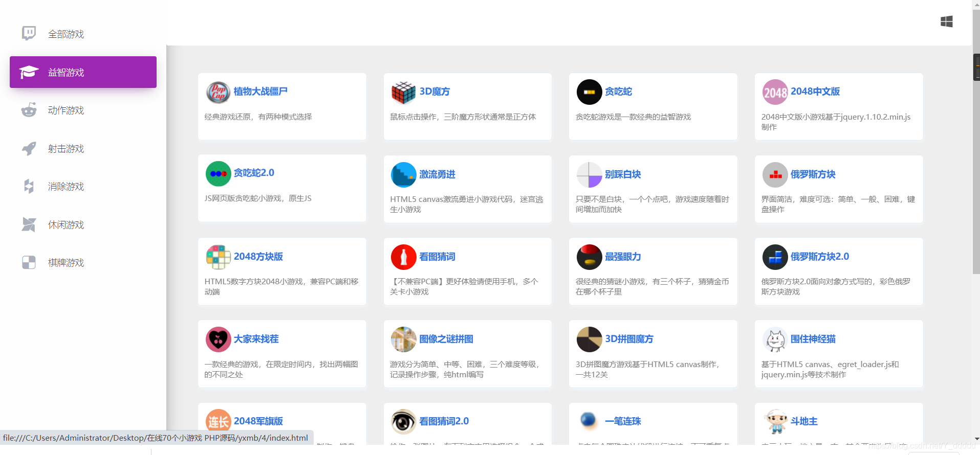This screenshot has width=980, height=455.
Task: Click description text 贪吃蛇游戏是一款经典的益智游戏
Action: [633, 117]
